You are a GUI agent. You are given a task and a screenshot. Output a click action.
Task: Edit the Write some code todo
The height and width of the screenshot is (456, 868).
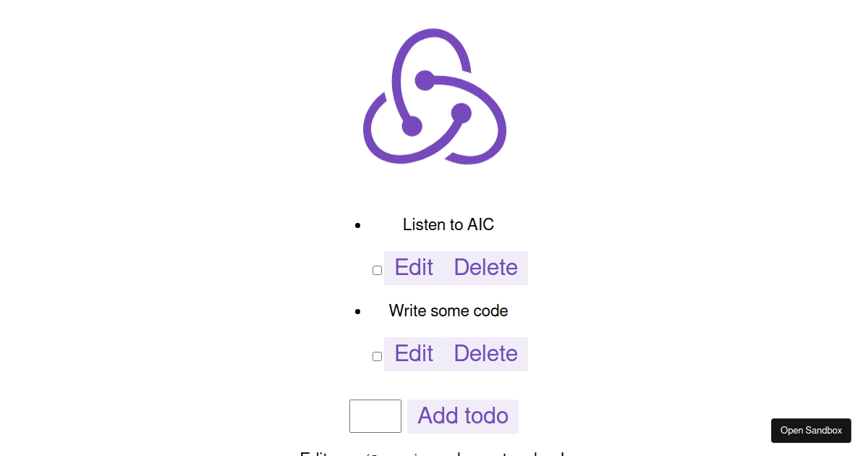[x=414, y=354]
